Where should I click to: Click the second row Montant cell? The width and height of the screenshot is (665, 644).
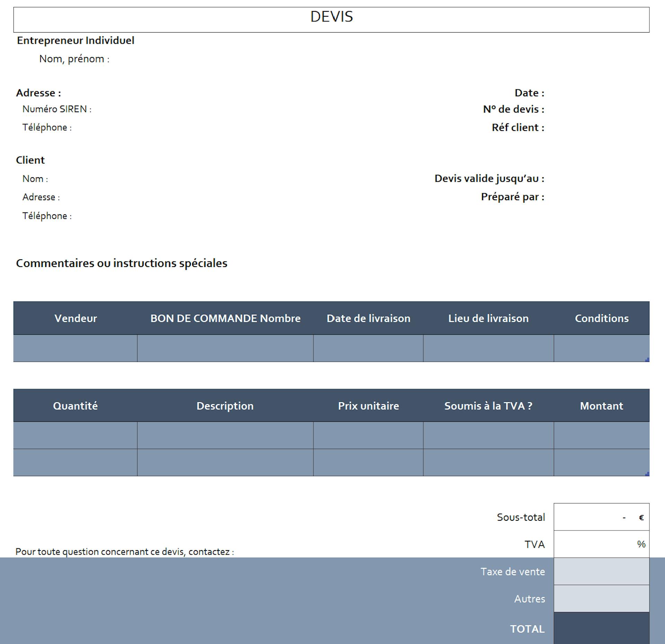[x=602, y=463]
